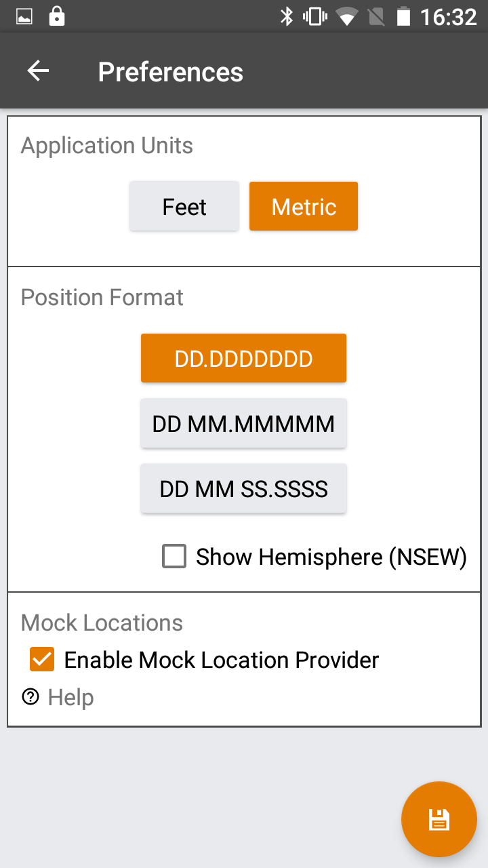Viewport: 488px width, 868px height.
Task: Uncheck Enable Mock Location Provider
Action: pos(42,659)
